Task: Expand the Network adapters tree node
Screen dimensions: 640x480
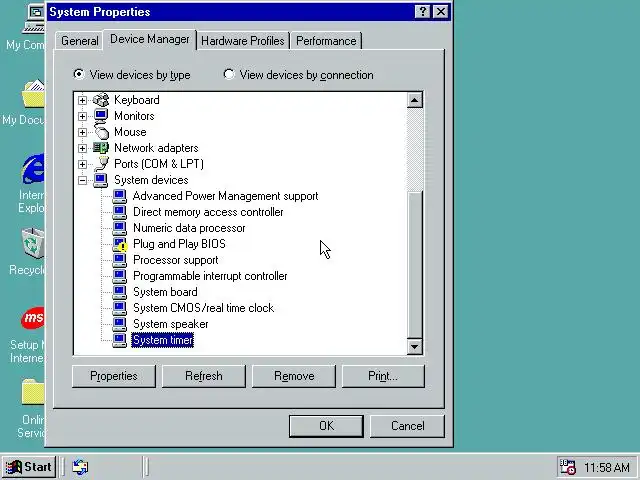Action: pyautogui.click(x=82, y=148)
